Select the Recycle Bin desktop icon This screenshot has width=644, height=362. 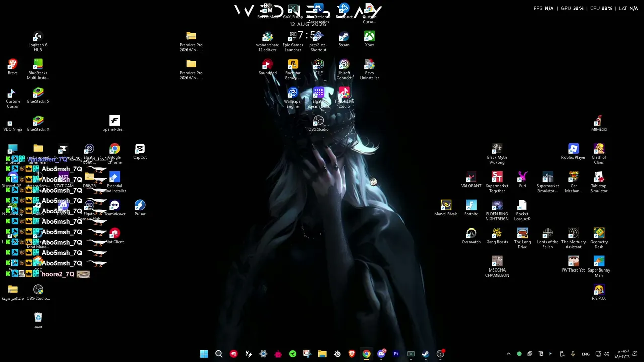(x=38, y=321)
